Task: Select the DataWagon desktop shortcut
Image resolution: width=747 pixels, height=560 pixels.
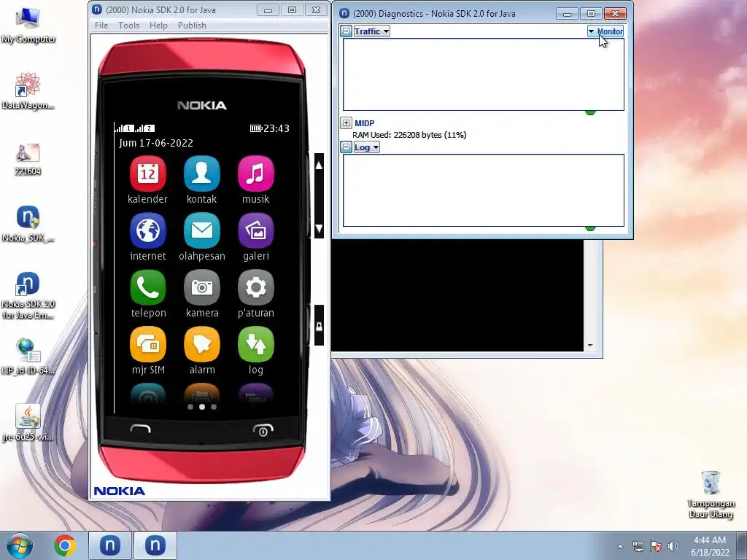Action: coord(28,91)
